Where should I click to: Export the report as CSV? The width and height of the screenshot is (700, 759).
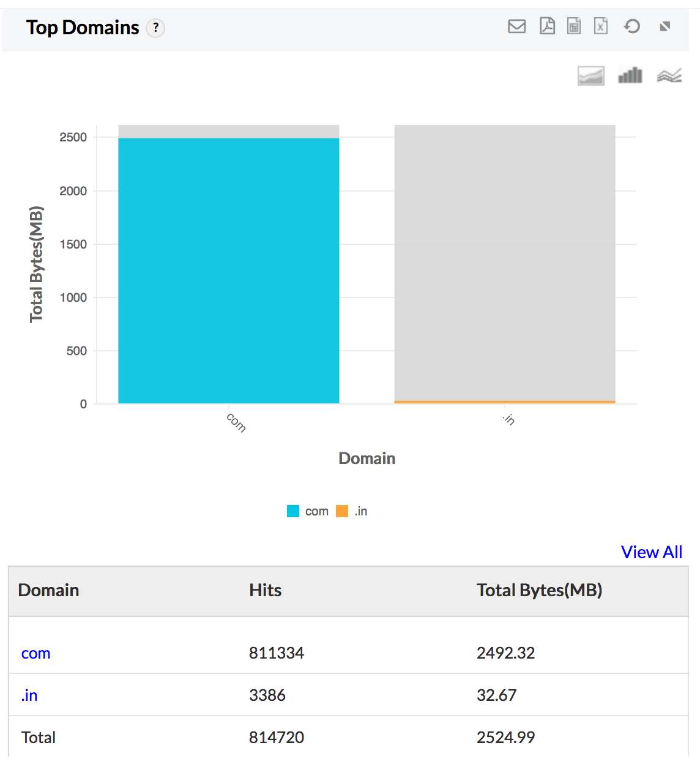[x=573, y=26]
